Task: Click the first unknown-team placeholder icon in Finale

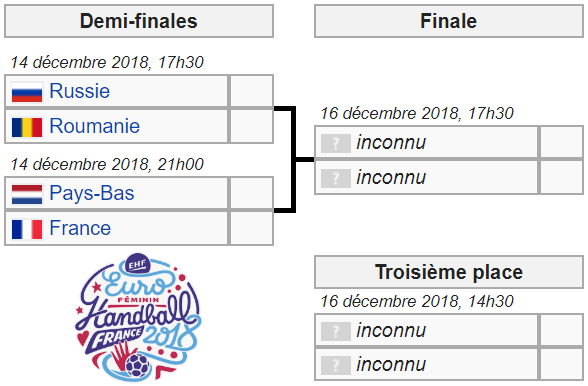Action: [336, 143]
